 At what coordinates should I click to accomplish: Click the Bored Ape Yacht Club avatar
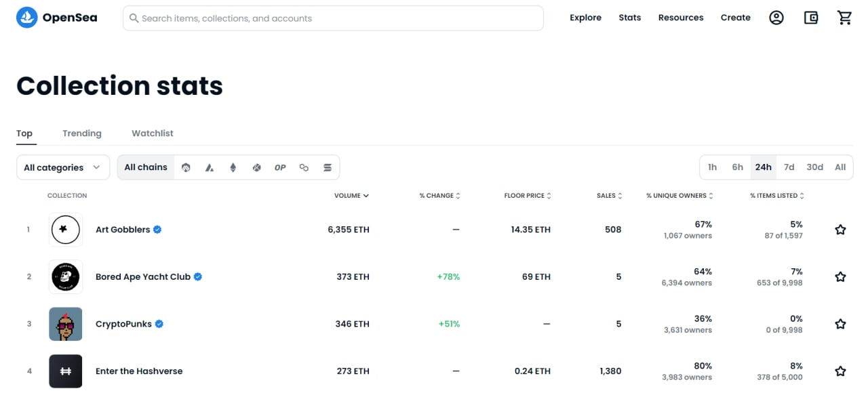point(66,276)
